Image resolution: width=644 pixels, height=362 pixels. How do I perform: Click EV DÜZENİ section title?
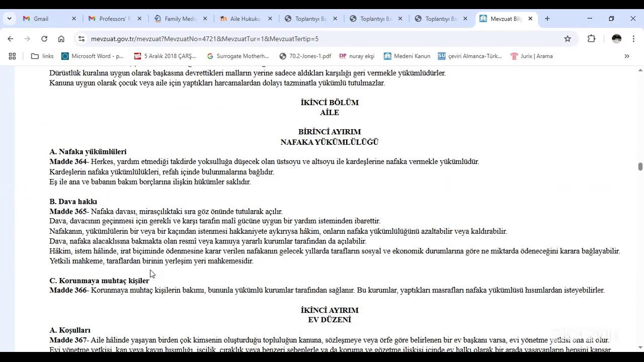(330, 320)
